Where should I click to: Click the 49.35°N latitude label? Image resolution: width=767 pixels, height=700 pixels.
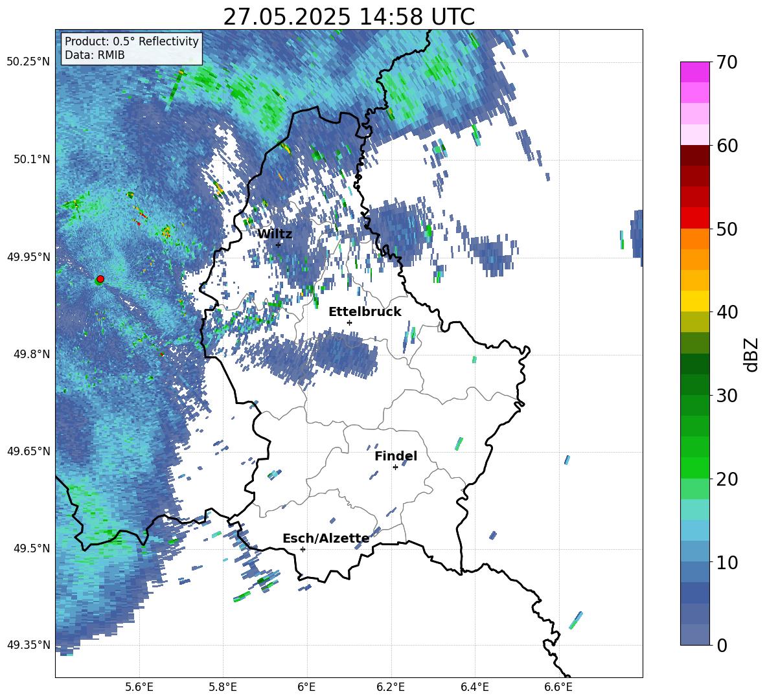click(x=29, y=645)
